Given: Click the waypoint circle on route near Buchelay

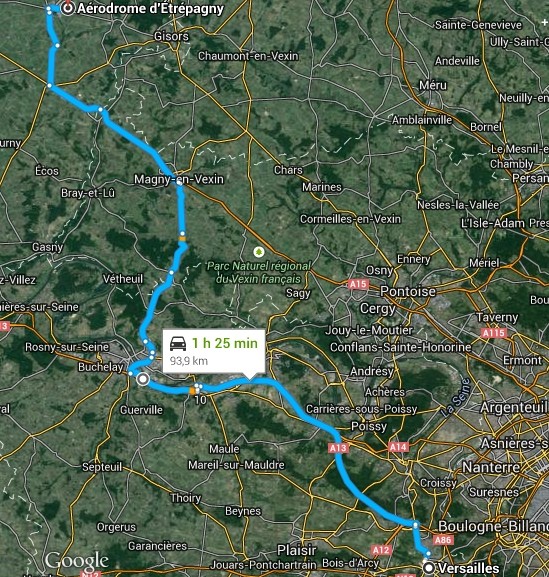Looking at the screenshot, I should (143, 379).
